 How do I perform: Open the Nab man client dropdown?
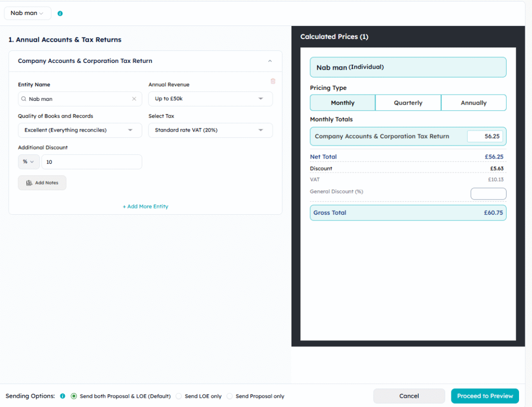(28, 13)
